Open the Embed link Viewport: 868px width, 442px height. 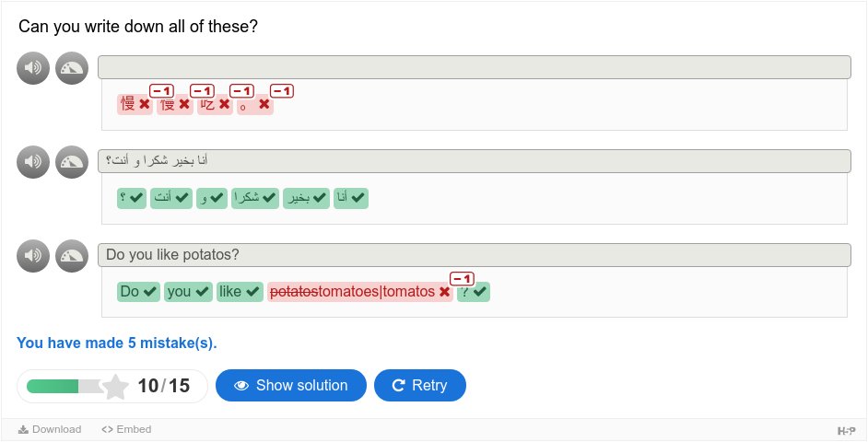coord(126,429)
